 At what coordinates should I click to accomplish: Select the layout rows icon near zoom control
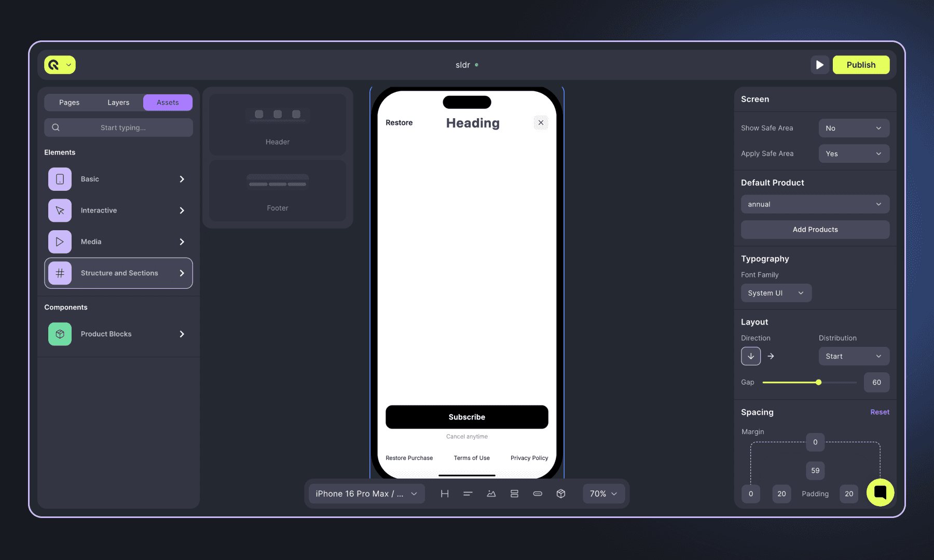(514, 493)
